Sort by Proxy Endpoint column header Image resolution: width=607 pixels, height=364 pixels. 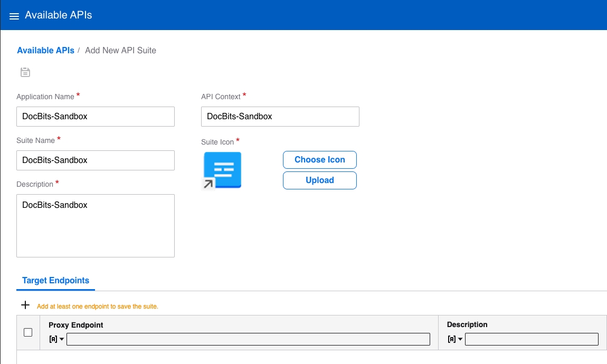coord(76,325)
